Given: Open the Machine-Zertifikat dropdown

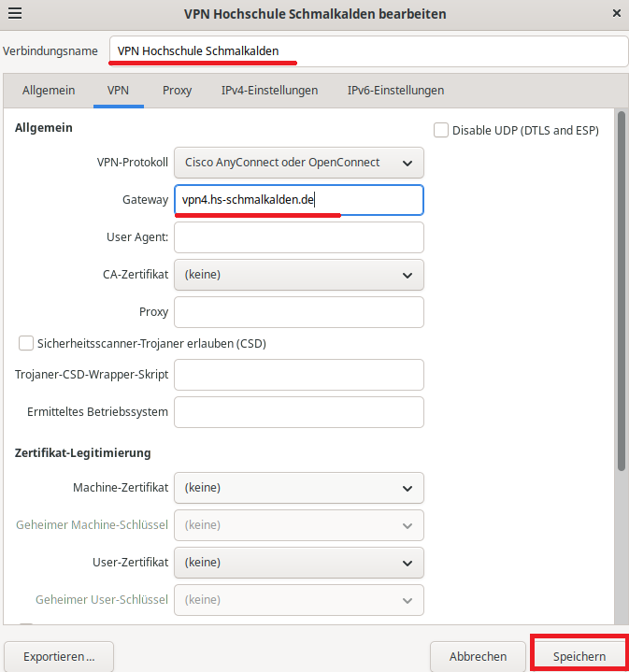Looking at the screenshot, I should point(299,488).
